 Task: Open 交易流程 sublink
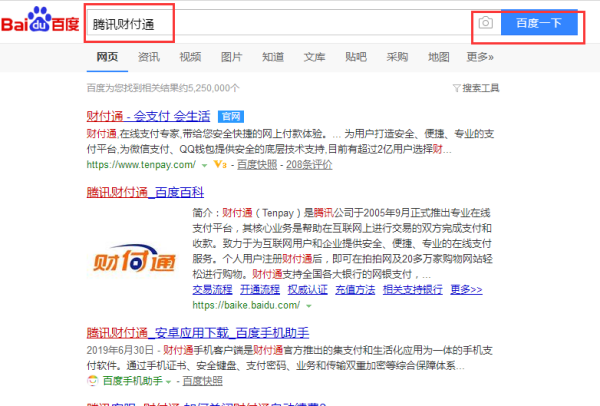click(212, 290)
